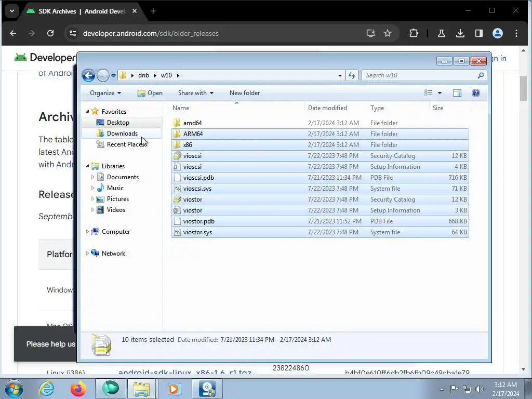Click the search magnifier icon in Search w10
The image size is (532, 399).
click(x=481, y=75)
